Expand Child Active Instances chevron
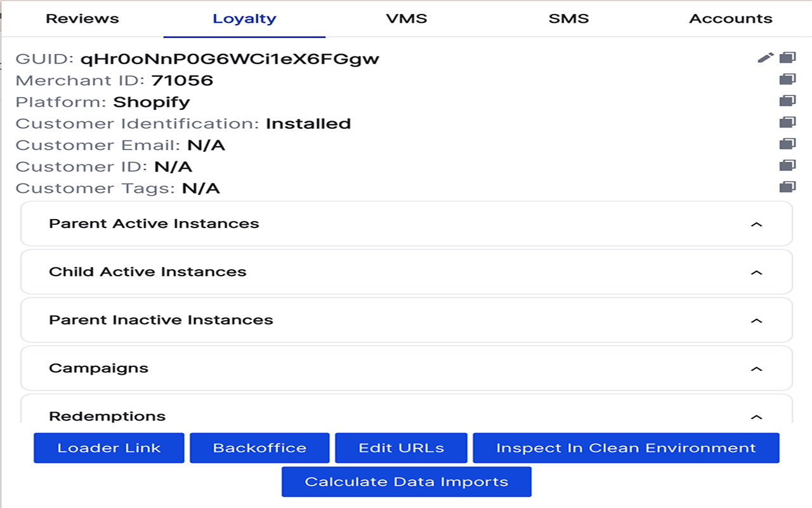812x508 pixels. [756, 272]
